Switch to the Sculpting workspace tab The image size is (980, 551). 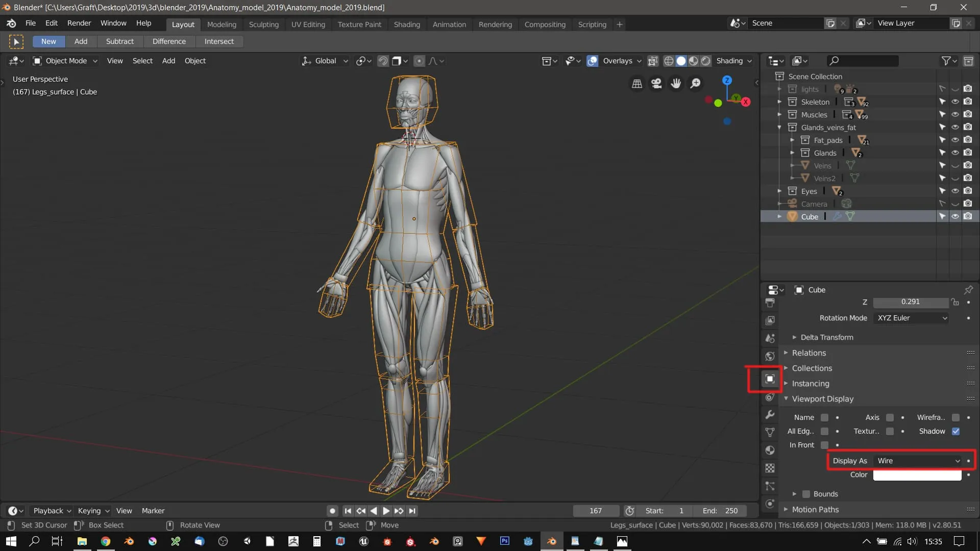click(x=264, y=24)
